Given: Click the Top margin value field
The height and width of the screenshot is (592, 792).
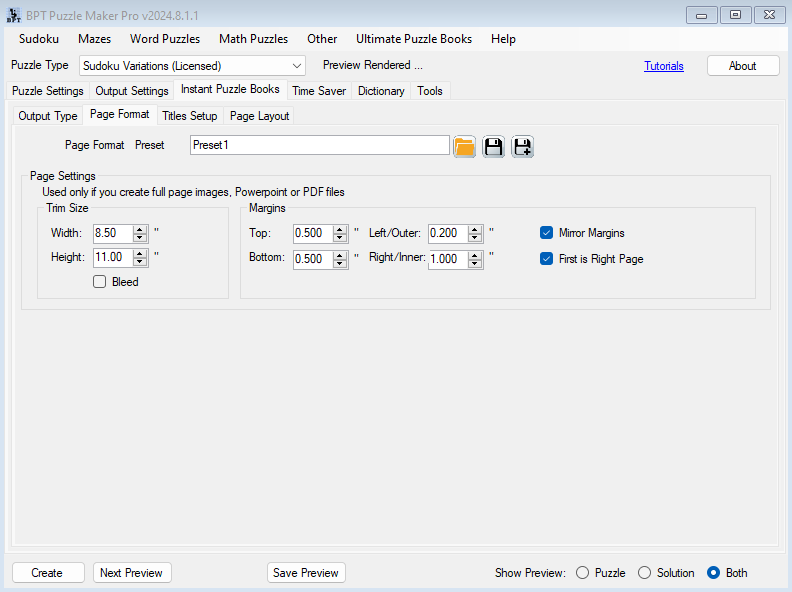Looking at the screenshot, I should pos(313,233).
